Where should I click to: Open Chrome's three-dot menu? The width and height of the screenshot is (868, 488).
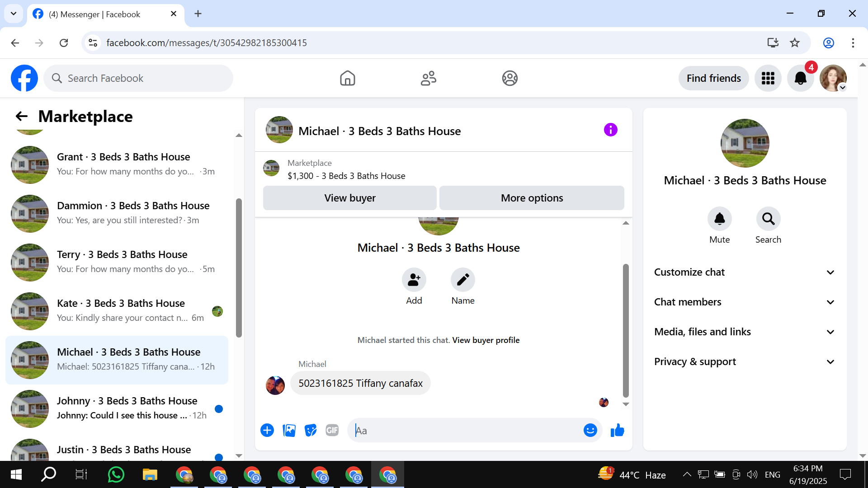point(853,43)
